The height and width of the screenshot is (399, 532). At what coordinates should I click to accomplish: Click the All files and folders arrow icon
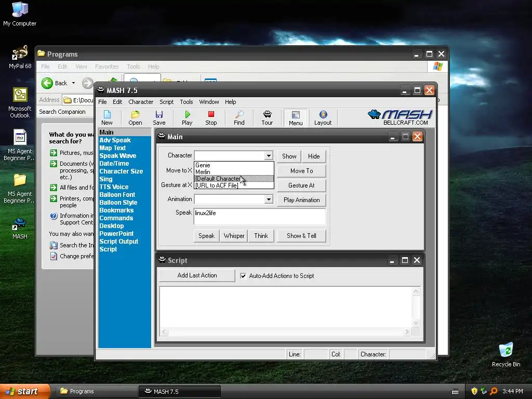click(54, 187)
